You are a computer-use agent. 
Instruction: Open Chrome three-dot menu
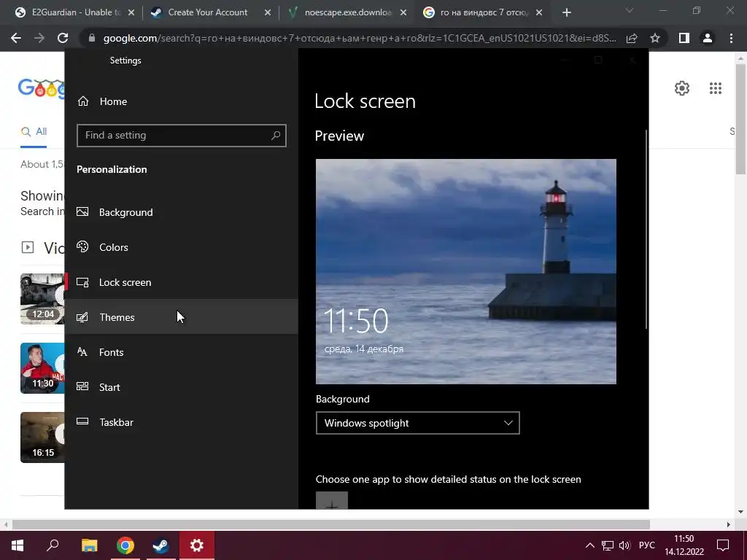(x=731, y=38)
